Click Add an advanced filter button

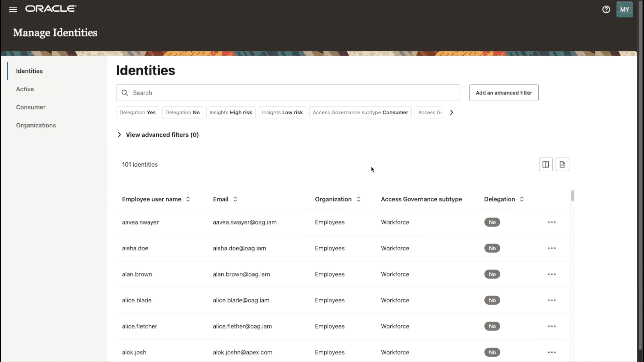point(503,93)
